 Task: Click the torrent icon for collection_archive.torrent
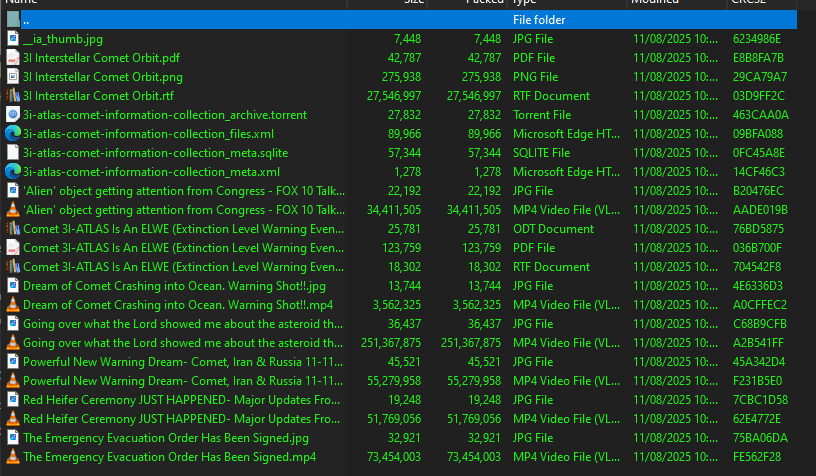13,115
